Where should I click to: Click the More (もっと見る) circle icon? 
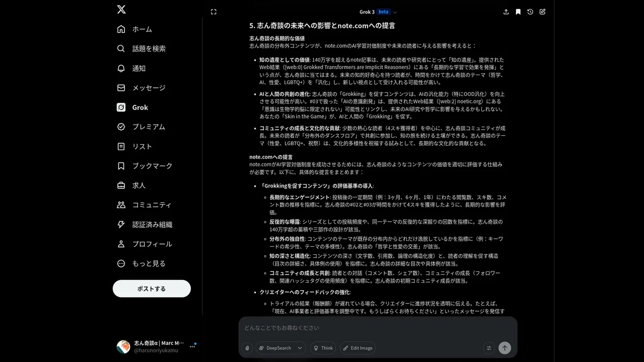[121, 263]
